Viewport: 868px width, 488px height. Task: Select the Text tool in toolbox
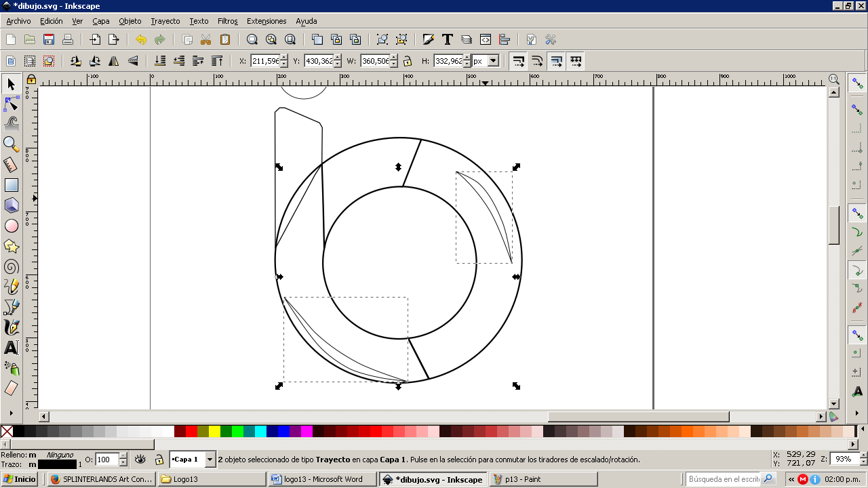[x=11, y=348]
